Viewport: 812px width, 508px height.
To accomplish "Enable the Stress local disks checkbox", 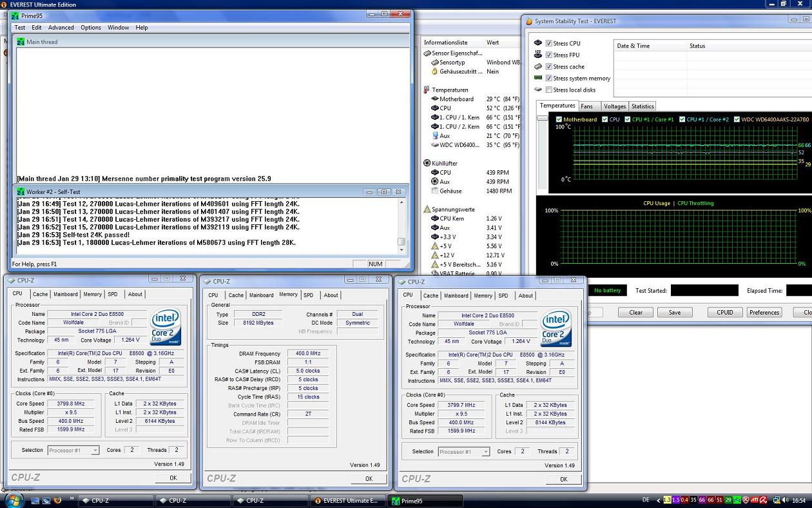I will [549, 90].
